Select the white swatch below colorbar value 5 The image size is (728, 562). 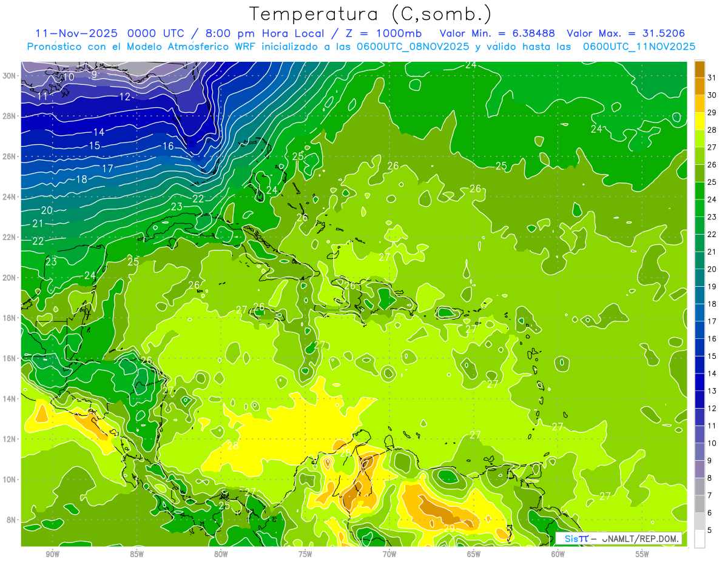pyautogui.click(x=699, y=539)
